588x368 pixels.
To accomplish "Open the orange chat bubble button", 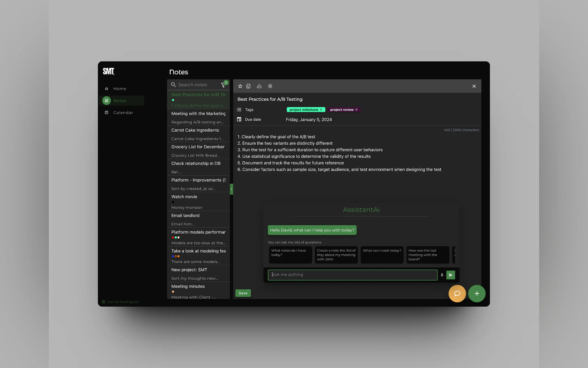I will [457, 294].
